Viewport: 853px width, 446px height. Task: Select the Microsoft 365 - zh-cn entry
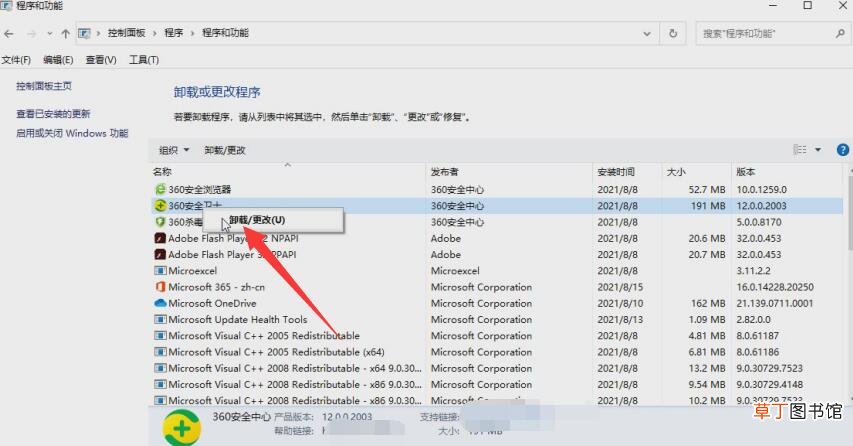coord(217,287)
